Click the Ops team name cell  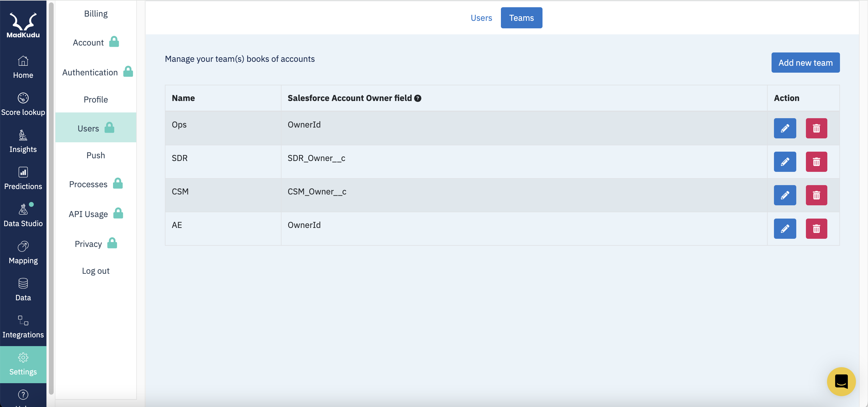click(223, 128)
